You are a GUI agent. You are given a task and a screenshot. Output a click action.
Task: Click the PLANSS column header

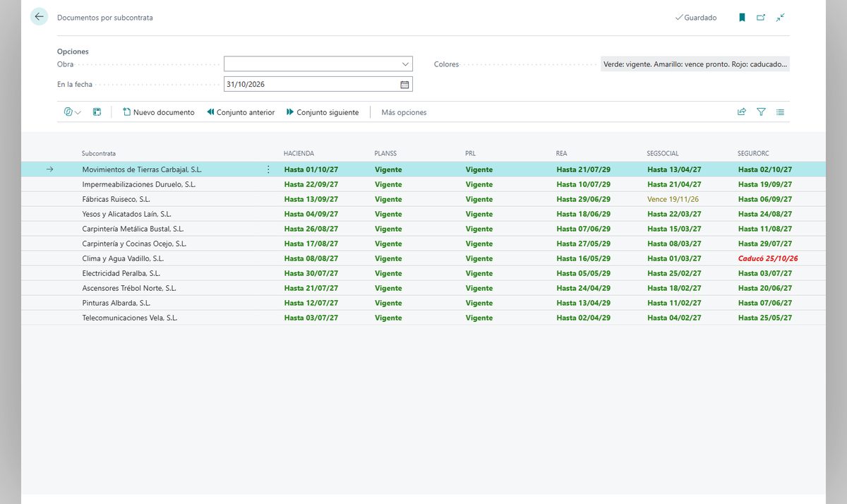coord(385,153)
